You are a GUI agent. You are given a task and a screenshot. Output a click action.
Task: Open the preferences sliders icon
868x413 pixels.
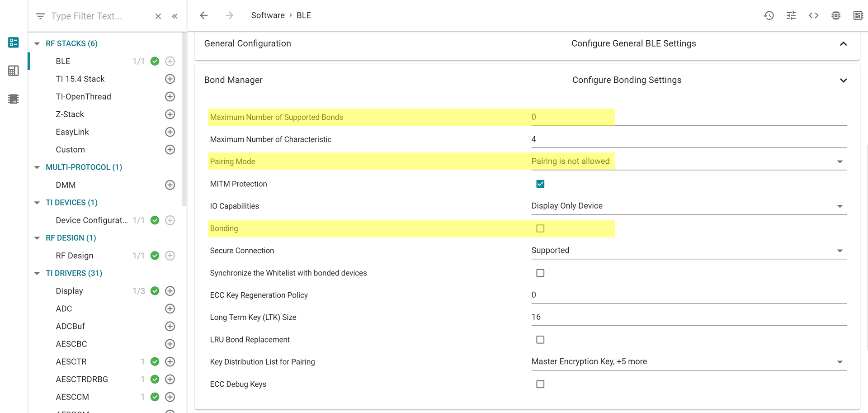(791, 15)
